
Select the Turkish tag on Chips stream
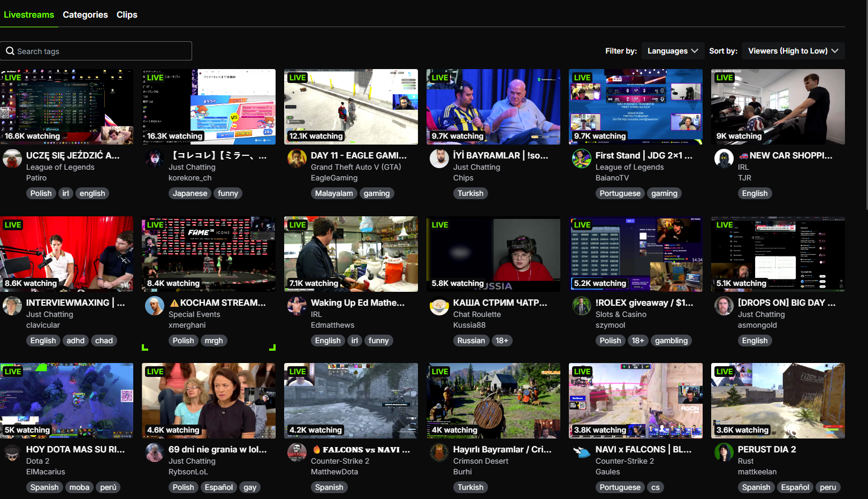(470, 193)
